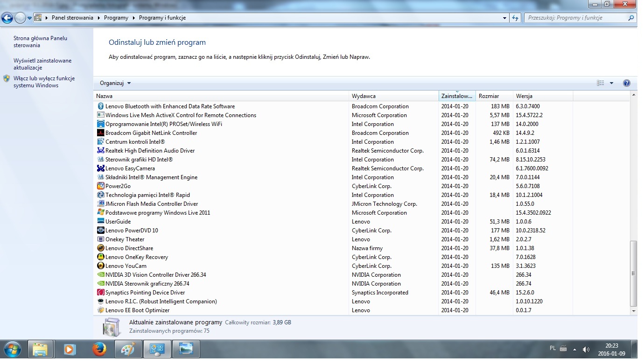
Task: Click the Lenovo EE Boot Optimizer icon
Action: click(100, 310)
